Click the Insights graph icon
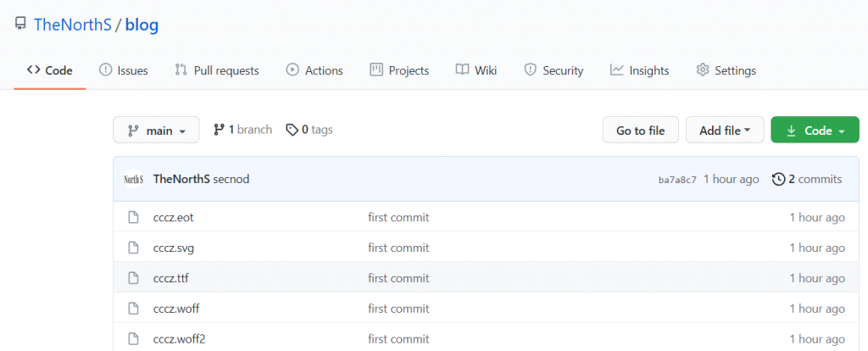 click(x=617, y=70)
